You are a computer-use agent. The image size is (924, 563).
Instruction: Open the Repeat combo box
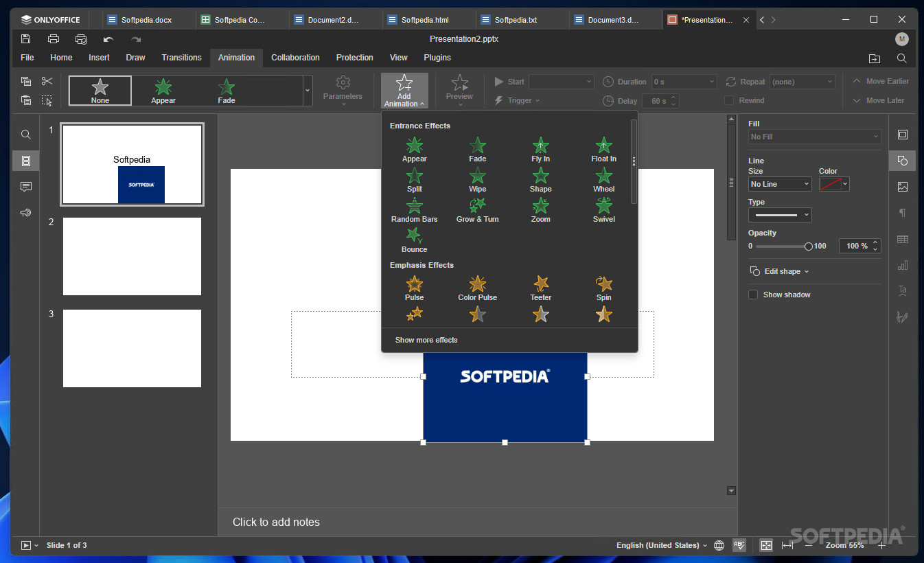point(802,82)
